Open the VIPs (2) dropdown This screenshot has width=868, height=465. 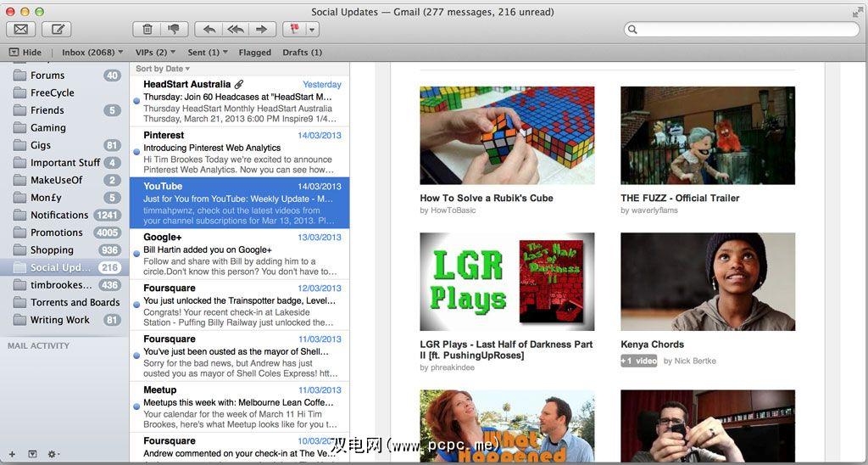click(x=155, y=52)
